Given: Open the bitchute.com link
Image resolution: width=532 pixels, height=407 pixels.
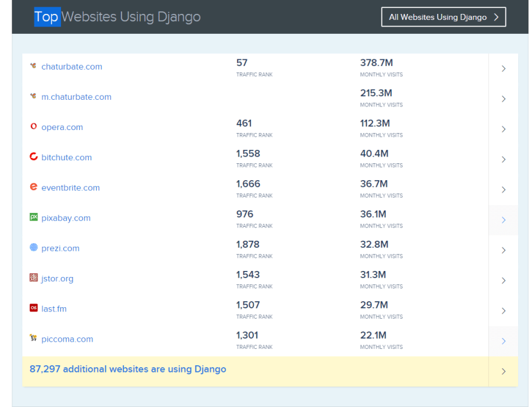Looking at the screenshot, I should [x=66, y=157].
